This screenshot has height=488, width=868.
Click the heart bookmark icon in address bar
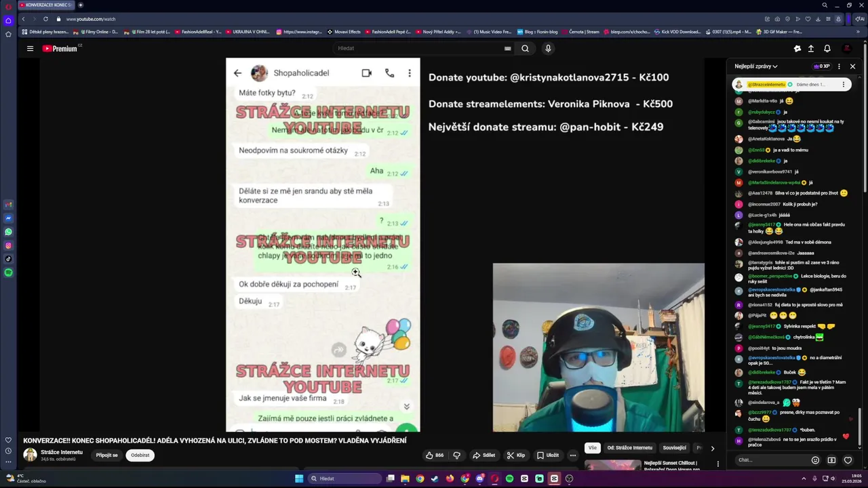coord(808,19)
